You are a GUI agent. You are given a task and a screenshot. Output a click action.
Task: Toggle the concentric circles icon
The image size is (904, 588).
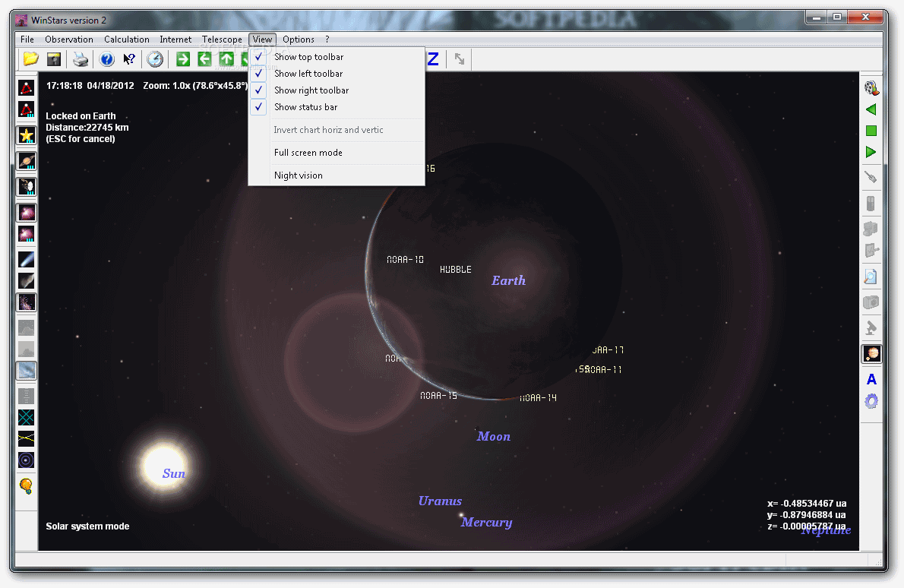point(26,460)
